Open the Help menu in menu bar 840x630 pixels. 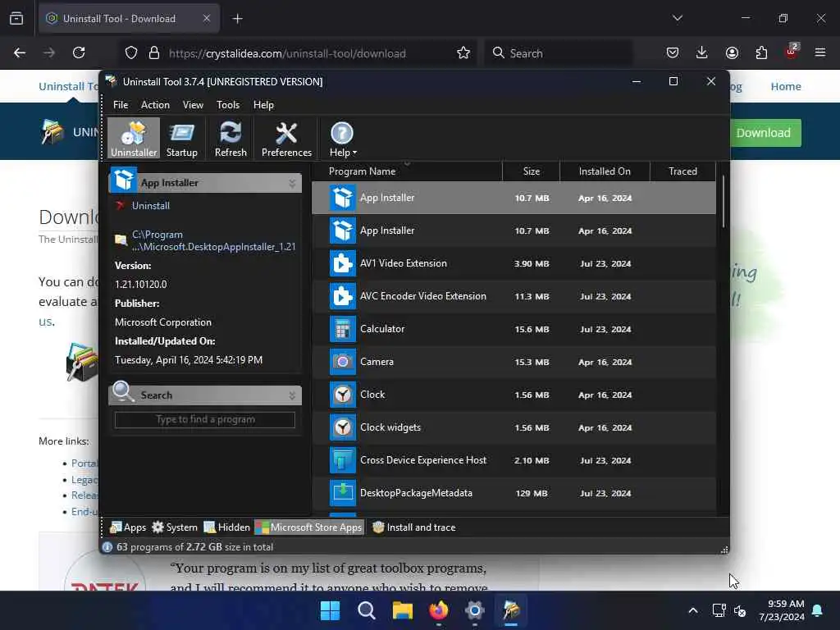pos(263,105)
